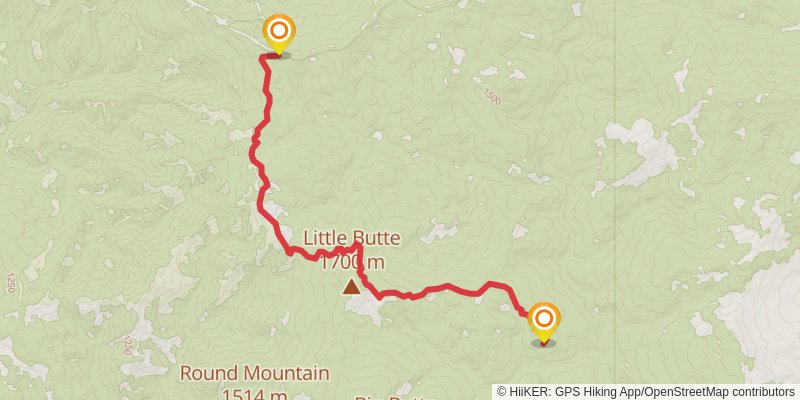Select the Little Butte peak triangle icon
The image size is (800, 400).
pyautogui.click(x=351, y=287)
